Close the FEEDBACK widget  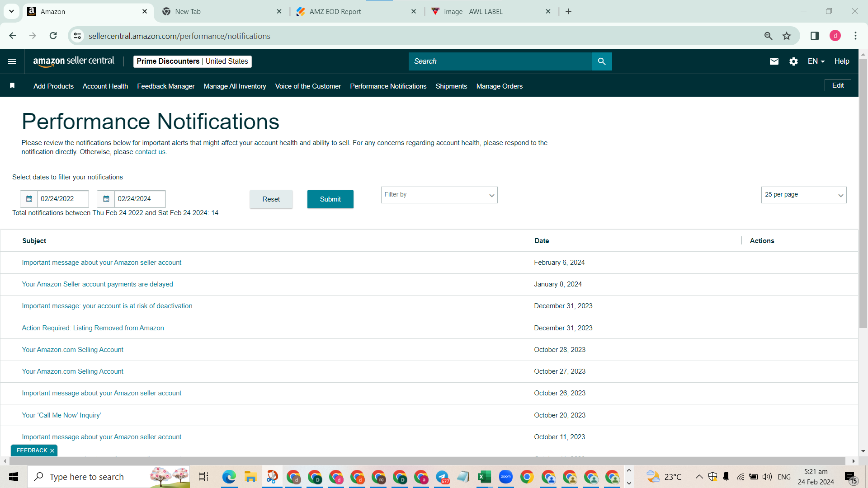(52, 450)
